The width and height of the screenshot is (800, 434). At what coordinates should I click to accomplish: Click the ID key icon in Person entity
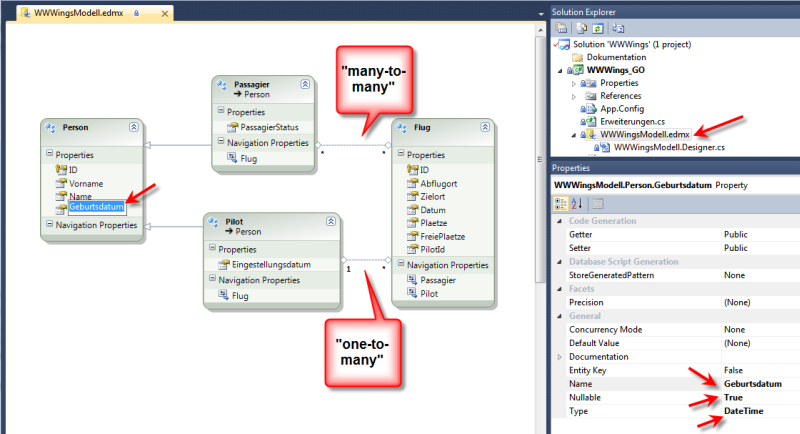click(x=61, y=169)
